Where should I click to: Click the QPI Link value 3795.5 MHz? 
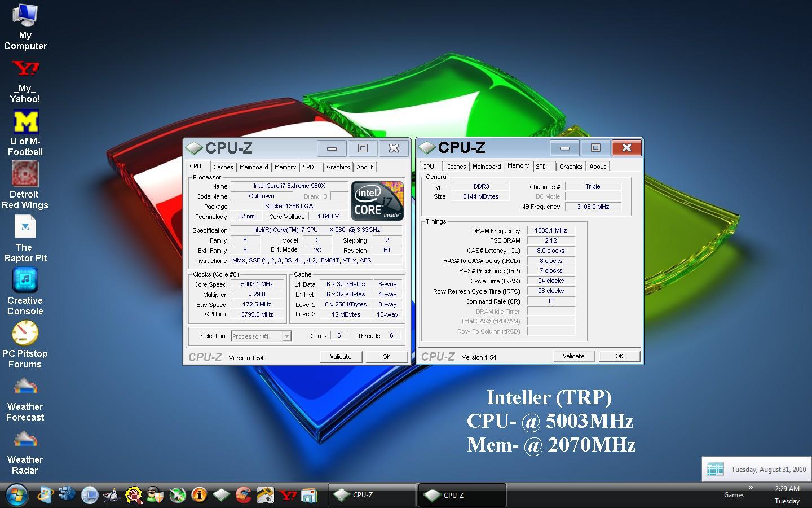(x=257, y=314)
